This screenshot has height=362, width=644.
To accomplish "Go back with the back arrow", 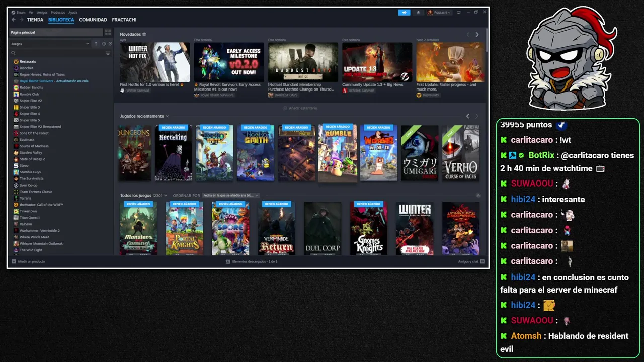I will [14, 20].
